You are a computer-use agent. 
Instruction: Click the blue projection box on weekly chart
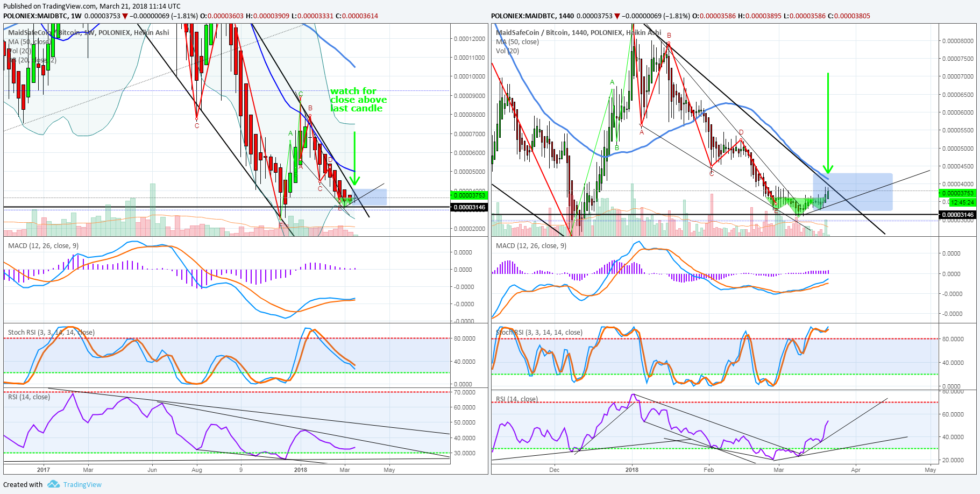click(x=369, y=197)
